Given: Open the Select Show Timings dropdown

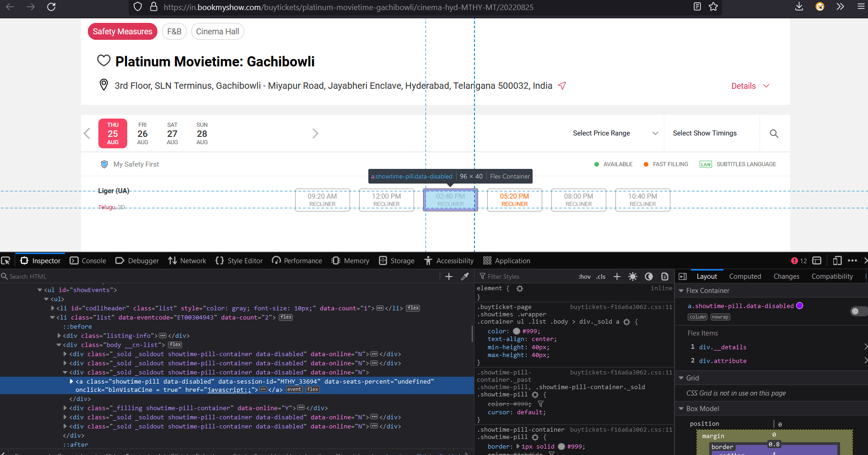Looking at the screenshot, I should click(x=712, y=133).
